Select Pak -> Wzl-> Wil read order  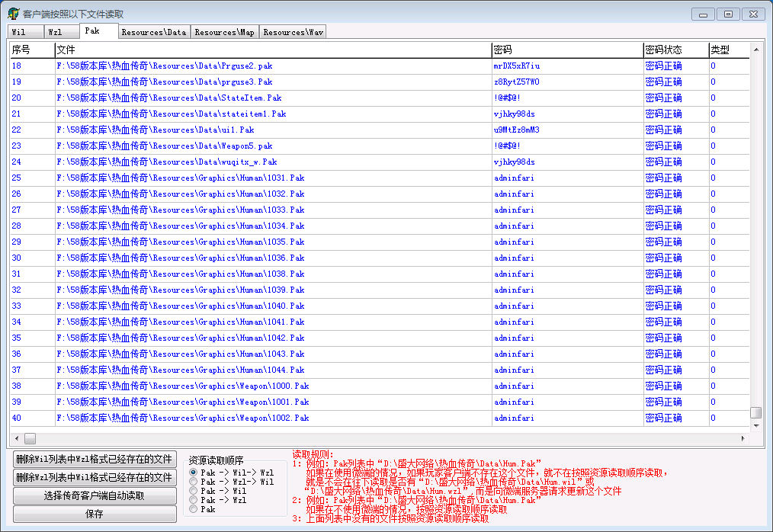tap(231, 482)
